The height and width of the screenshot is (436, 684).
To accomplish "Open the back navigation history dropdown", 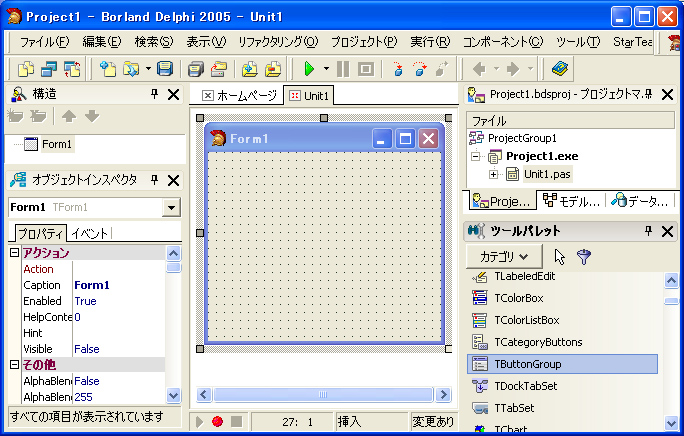I will click(496, 69).
